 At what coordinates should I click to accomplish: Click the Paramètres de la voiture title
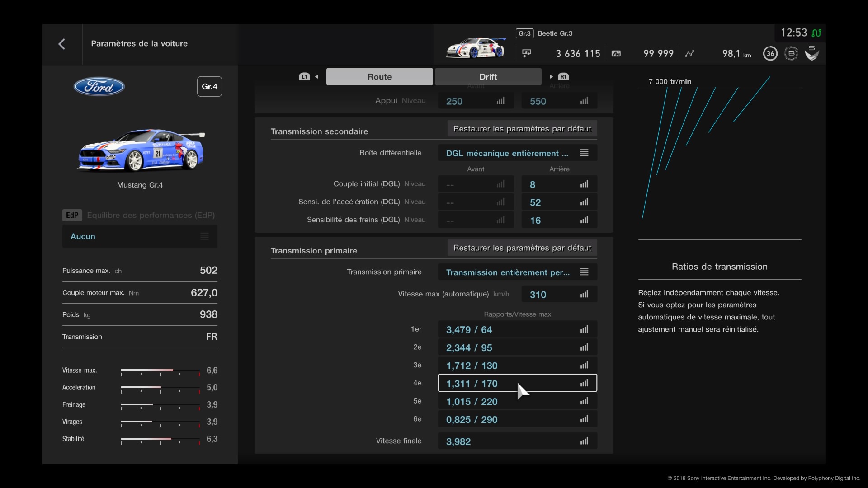[139, 43]
